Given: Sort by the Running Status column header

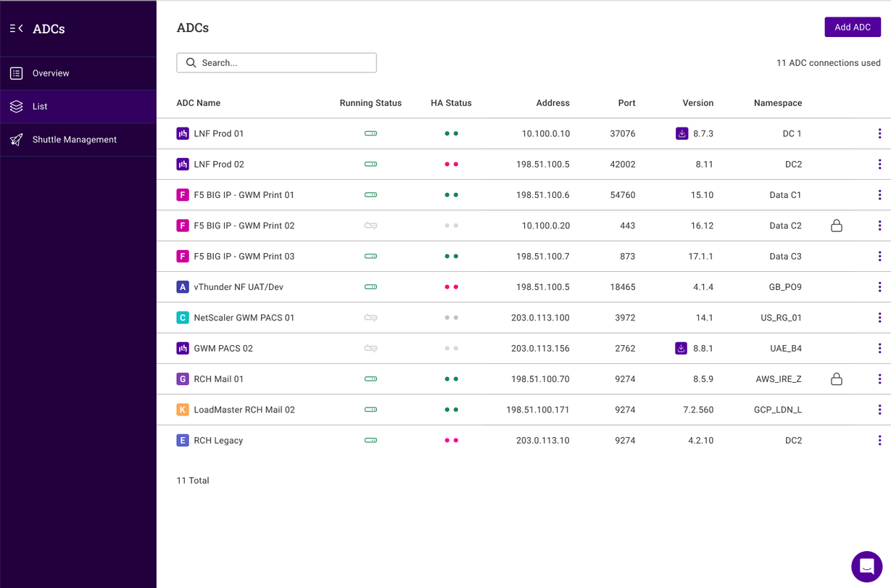Looking at the screenshot, I should point(370,103).
